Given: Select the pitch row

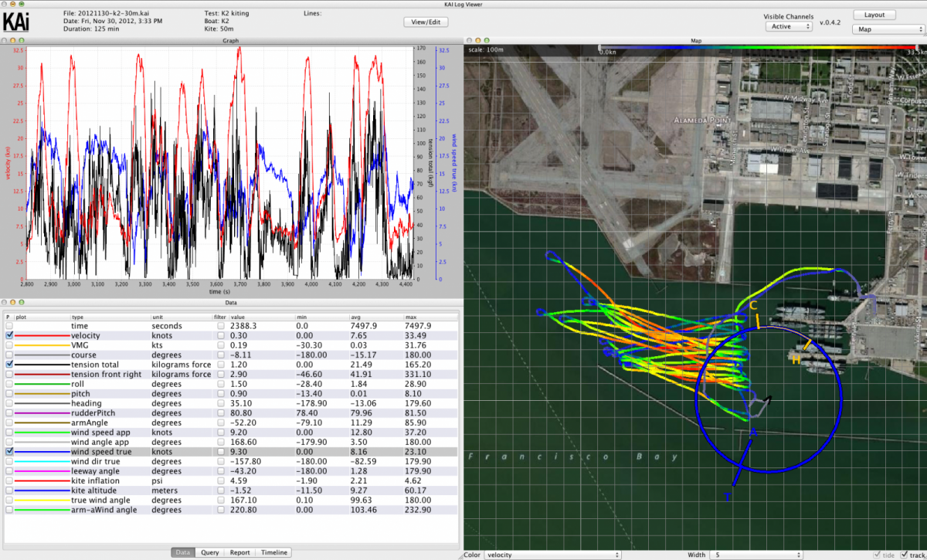Looking at the screenshot, I should click(x=231, y=394).
